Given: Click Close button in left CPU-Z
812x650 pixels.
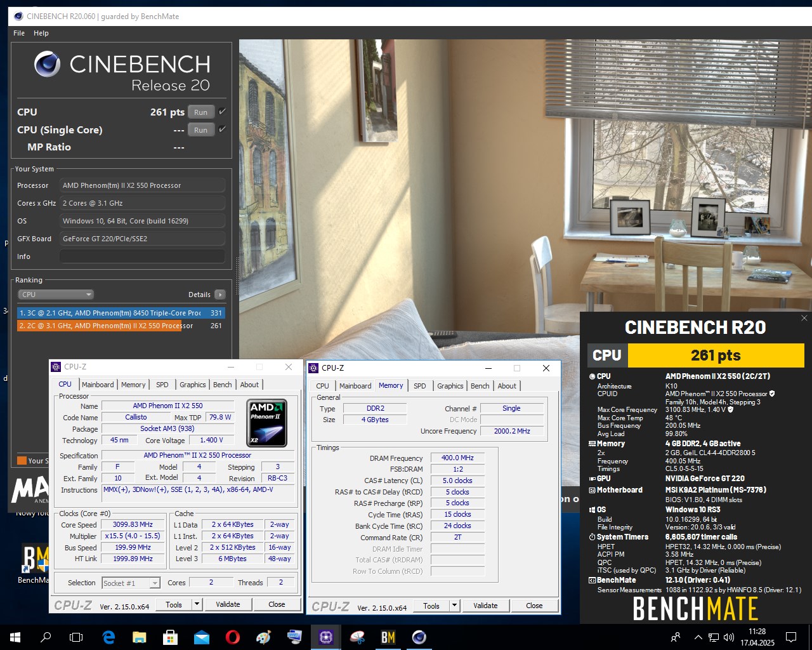Looking at the screenshot, I should (x=277, y=604).
